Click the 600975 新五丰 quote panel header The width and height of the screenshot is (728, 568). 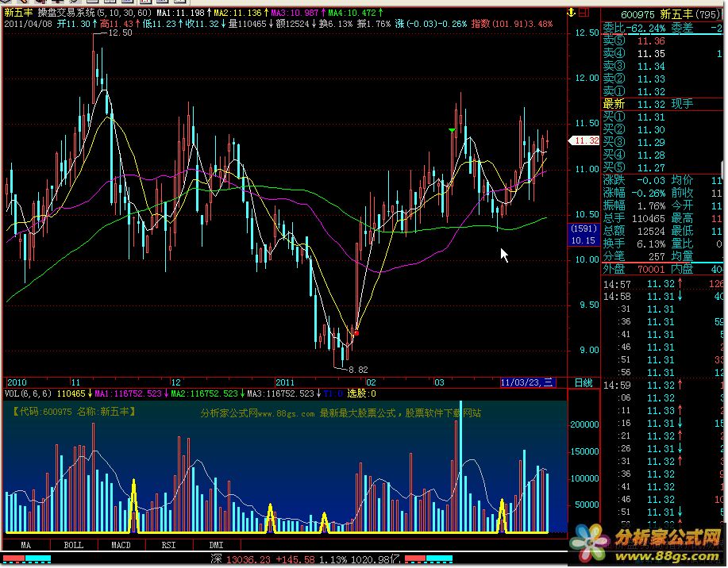[670, 15]
